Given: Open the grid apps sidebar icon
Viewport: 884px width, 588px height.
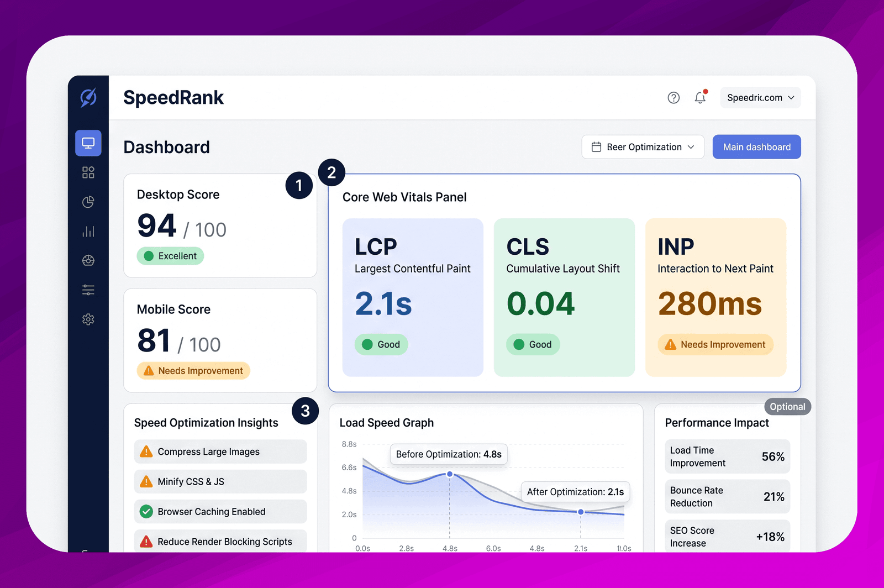Looking at the screenshot, I should [x=88, y=172].
